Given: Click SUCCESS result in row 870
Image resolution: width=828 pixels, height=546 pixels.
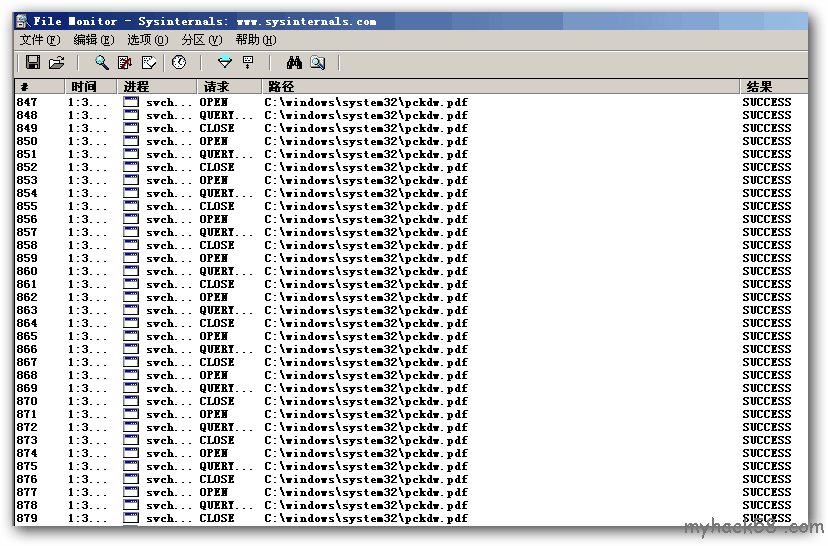Looking at the screenshot, I should [767, 401].
